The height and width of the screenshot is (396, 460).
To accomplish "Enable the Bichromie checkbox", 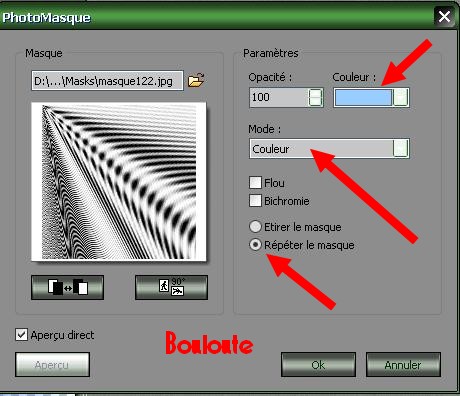I will coord(255,201).
